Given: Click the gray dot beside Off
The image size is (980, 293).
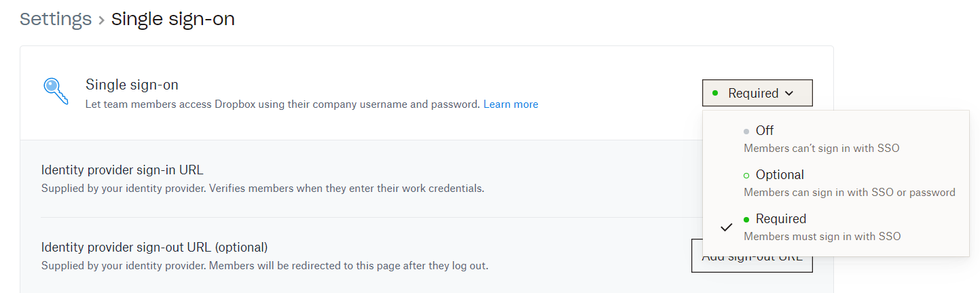Looking at the screenshot, I should point(746,132).
